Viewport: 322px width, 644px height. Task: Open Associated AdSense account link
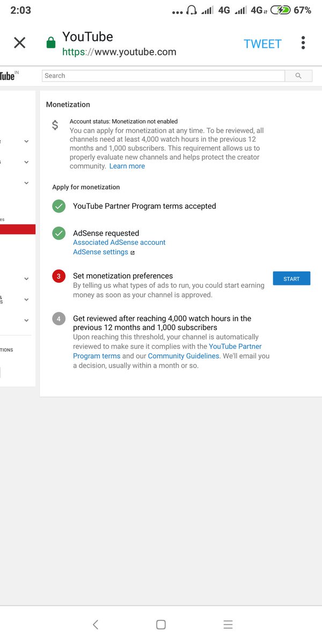pyautogui.click(x=119, y=243)
